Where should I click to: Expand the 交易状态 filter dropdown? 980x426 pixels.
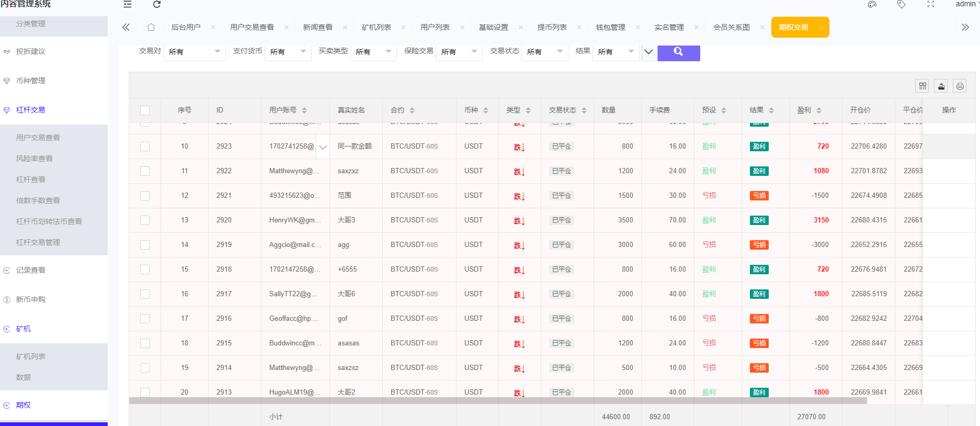point(544,52)
